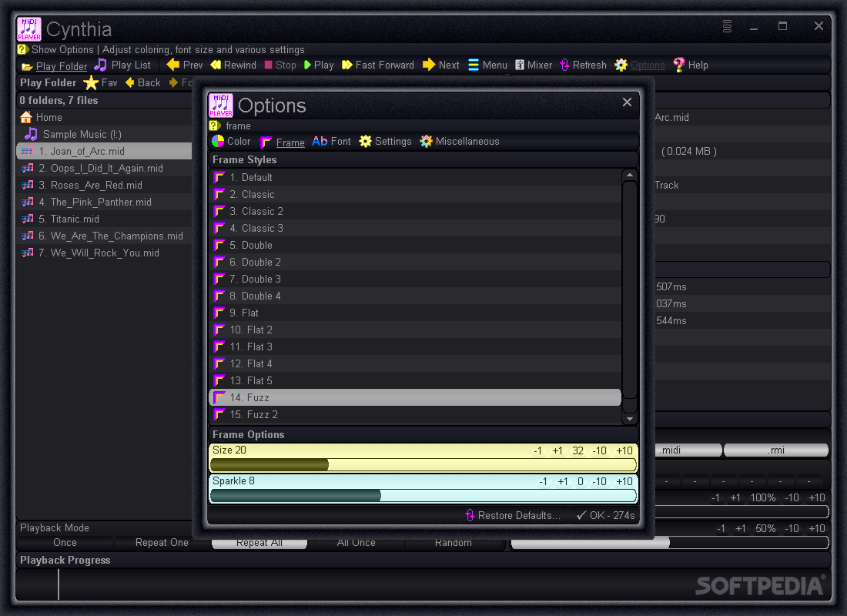Open the Menu hamburger icon
Image resolution: width=847 pixels, height=616 pixels.
(x=474, y=65)
